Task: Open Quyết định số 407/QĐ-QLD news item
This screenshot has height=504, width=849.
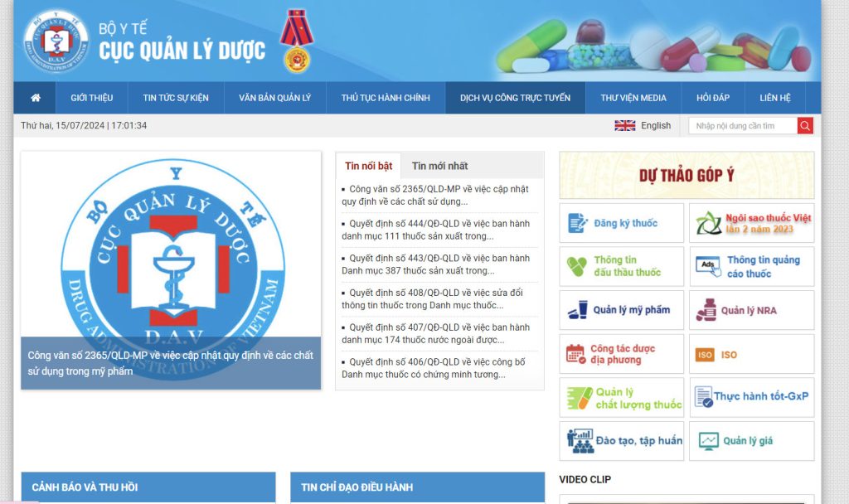Action: click(x=436, y=333)
